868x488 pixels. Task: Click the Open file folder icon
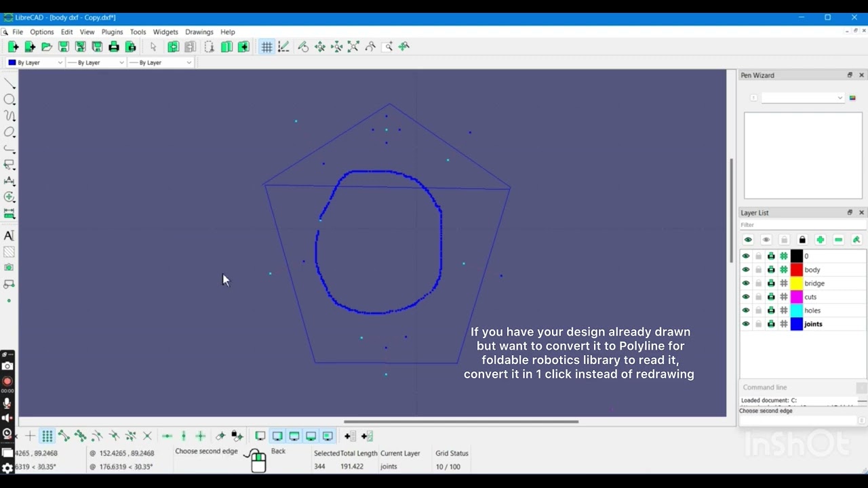coord(47,47)
